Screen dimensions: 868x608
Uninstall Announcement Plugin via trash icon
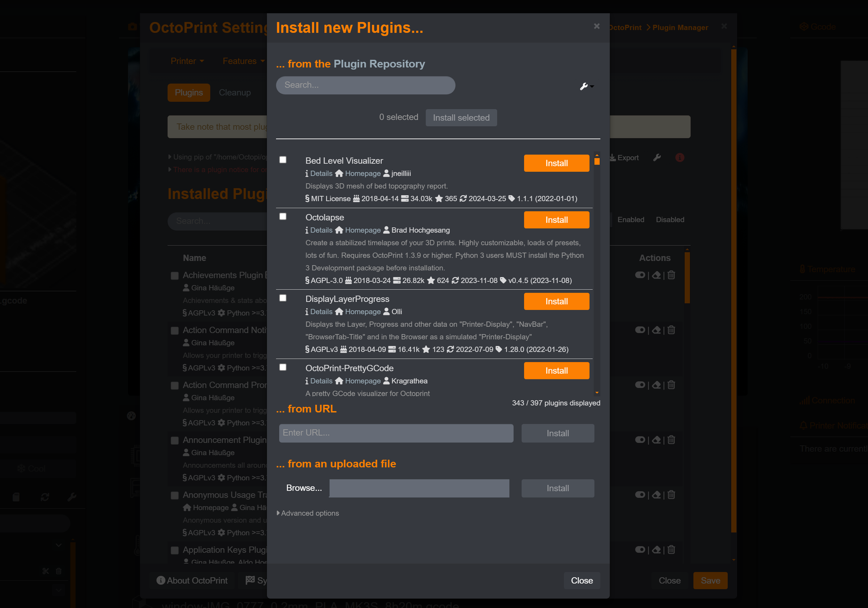click(671, 439)
